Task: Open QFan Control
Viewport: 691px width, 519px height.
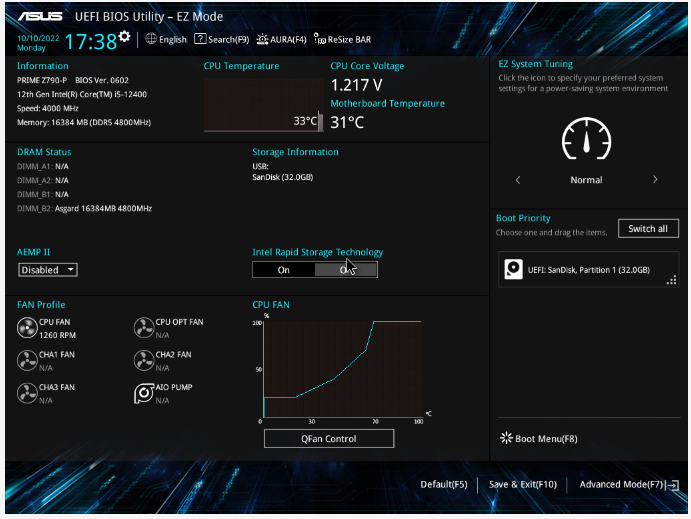Action: click(x=329, y=439)
